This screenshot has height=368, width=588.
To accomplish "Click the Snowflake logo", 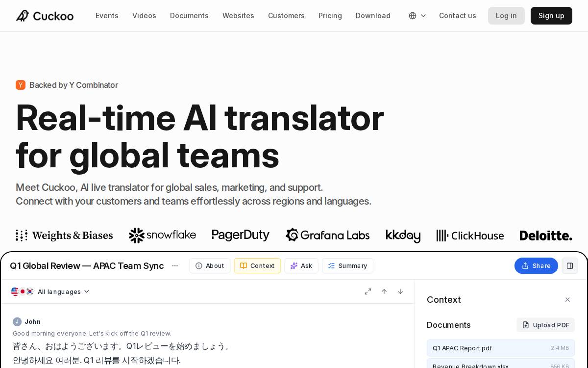I will pyautogui.click(x=162, y=236).
